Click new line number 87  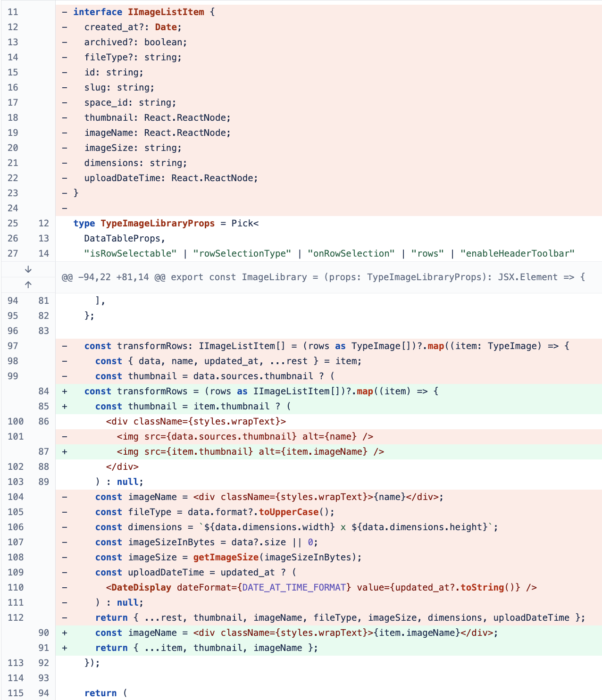pyautogui.click(x=44, y=451)
